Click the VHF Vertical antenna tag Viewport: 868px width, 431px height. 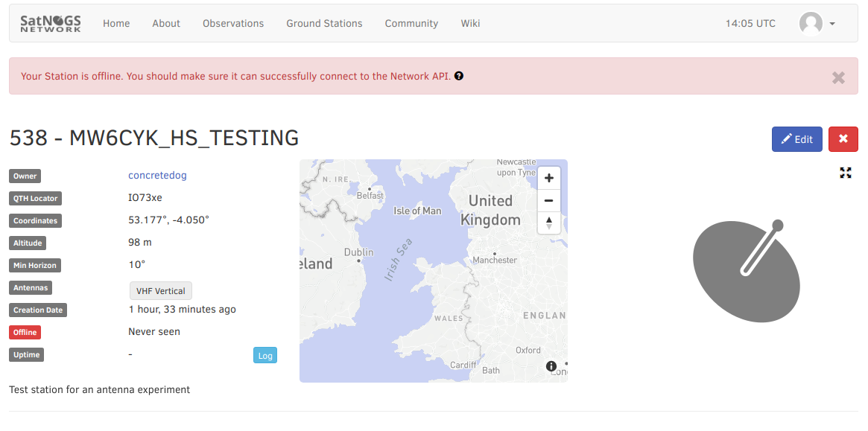tap(160, 291)
